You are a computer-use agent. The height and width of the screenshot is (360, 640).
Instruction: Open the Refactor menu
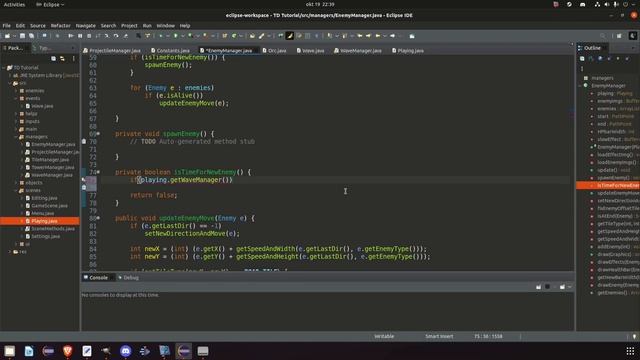[x=60, y=25]
